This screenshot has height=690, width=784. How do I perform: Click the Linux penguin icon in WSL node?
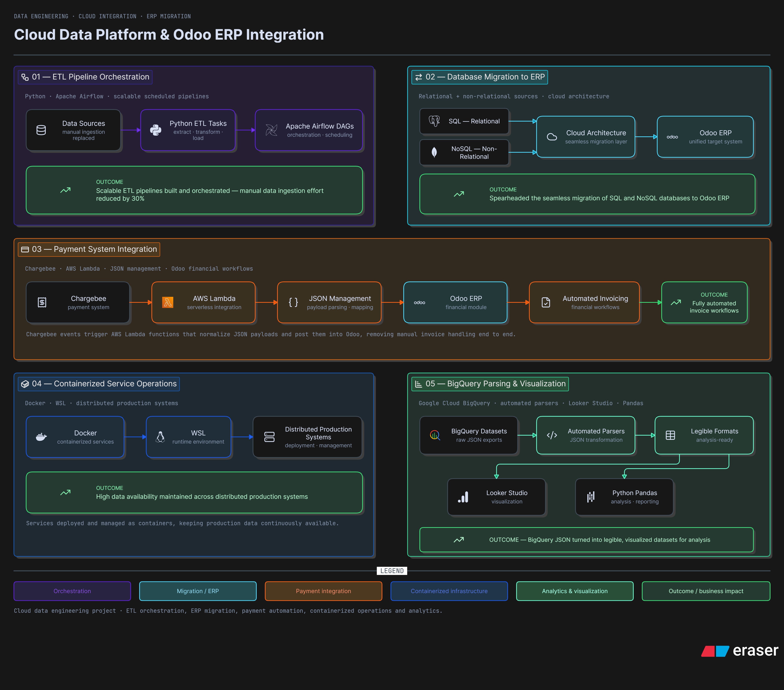[x=161, y=437]
